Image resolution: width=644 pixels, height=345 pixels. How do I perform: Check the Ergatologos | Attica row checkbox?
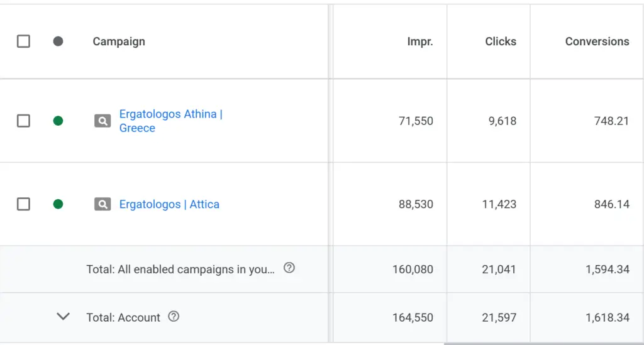[x=23, y=204]
